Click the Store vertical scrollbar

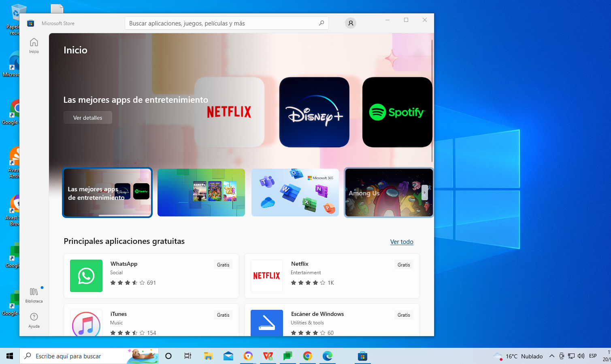[x=432, y=101]
